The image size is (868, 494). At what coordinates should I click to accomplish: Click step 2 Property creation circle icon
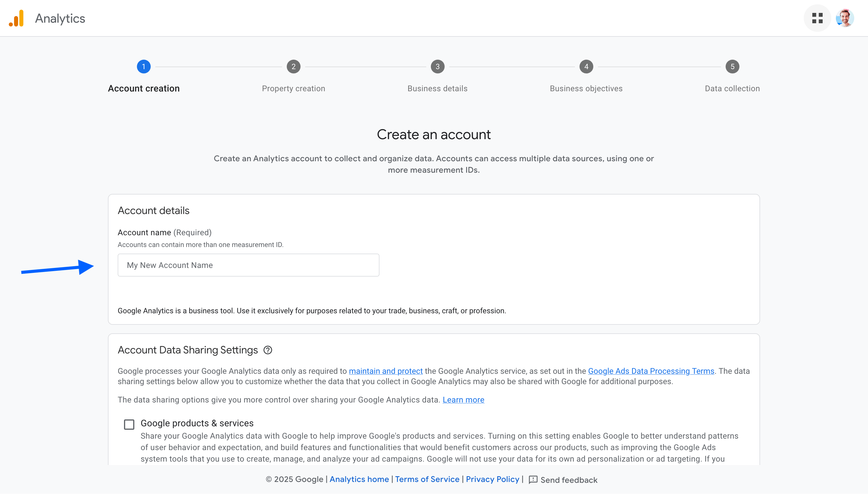point(293,66)
